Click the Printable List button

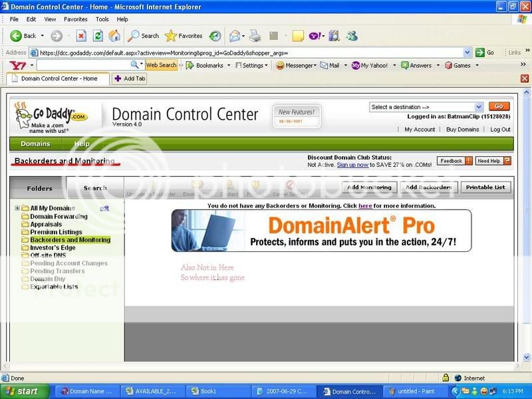[x=485, y=188]
